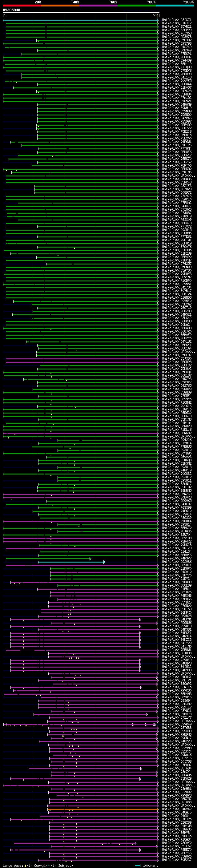Select hit UniRef100_C4YC28
This screenshot has height=868, width=197.
[x=176, y=91]
